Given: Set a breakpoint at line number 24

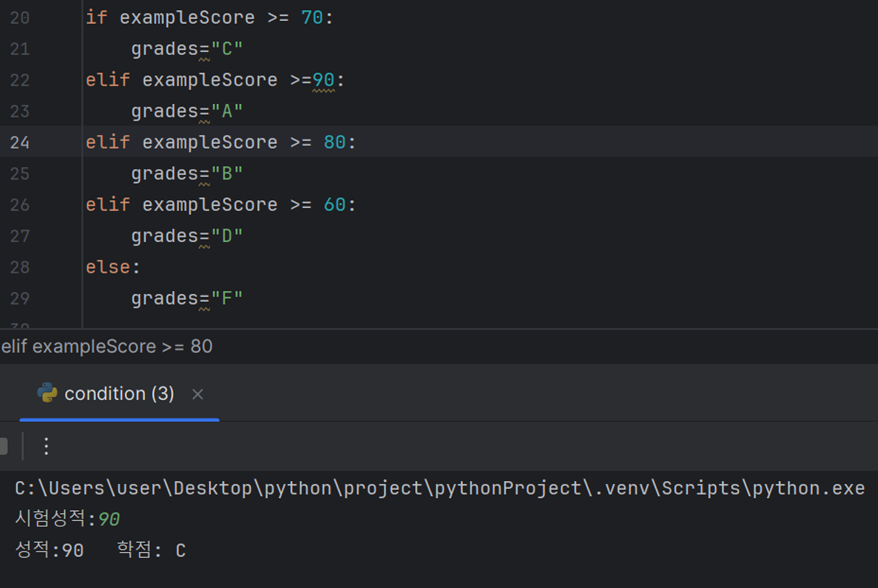Looking at the screenshot, I should 19,142.
